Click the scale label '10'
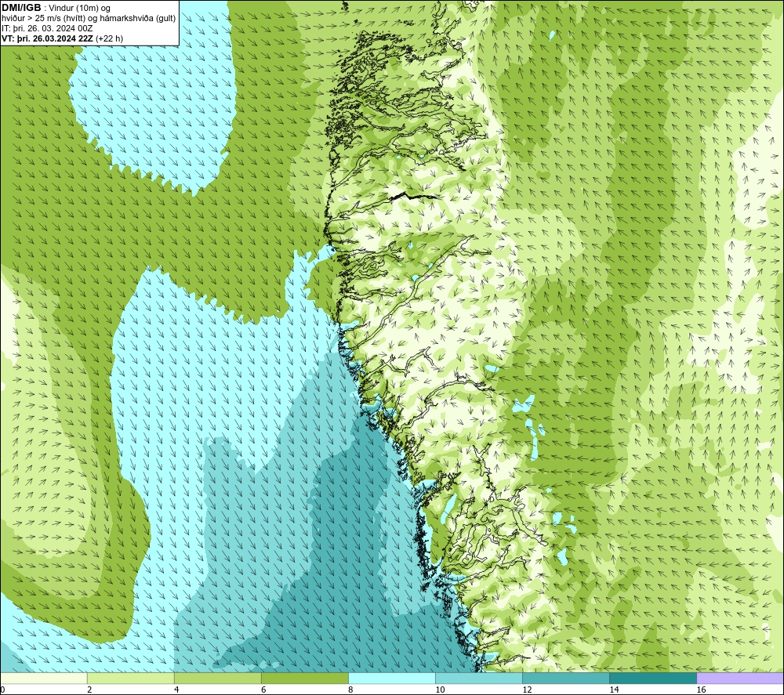Viewport: 784px width, 695px height. (440, 690)
